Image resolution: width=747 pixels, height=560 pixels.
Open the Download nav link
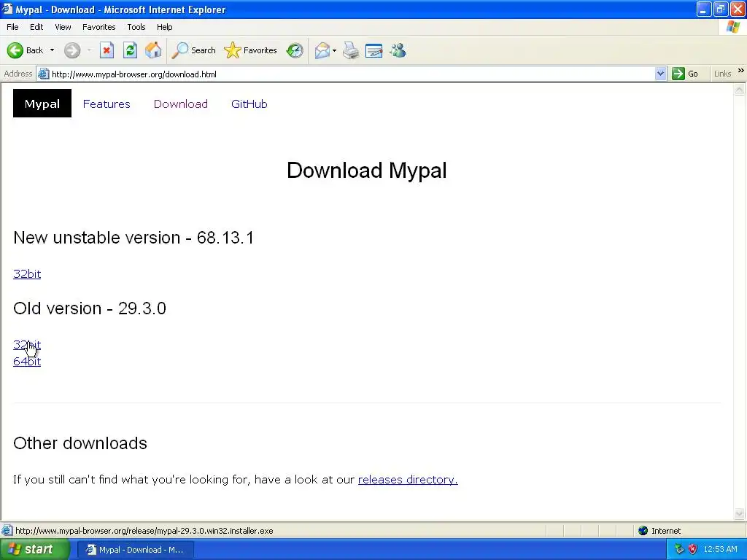[181, 104]
